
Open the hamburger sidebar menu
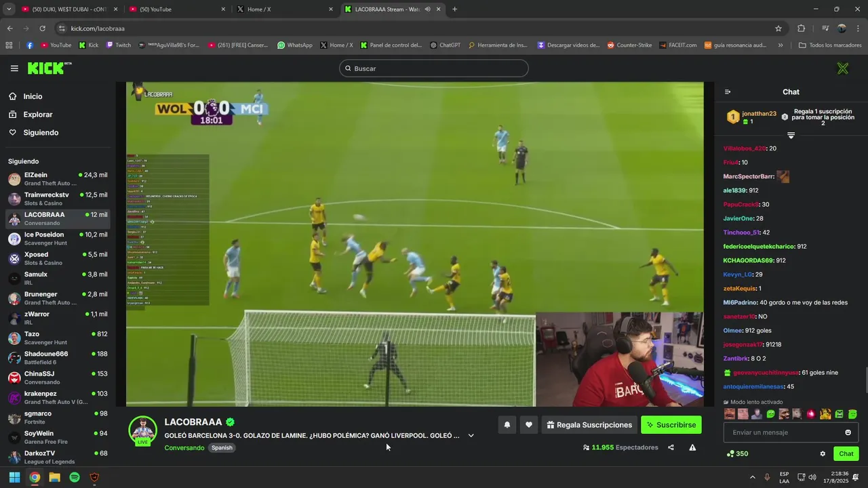(14, 68)
